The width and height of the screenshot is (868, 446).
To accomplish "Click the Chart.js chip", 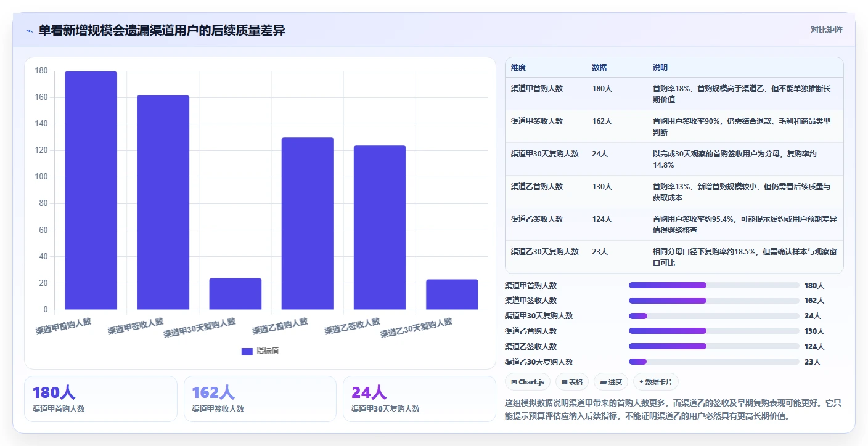I will pyautogui.click(x=528, y=382).
